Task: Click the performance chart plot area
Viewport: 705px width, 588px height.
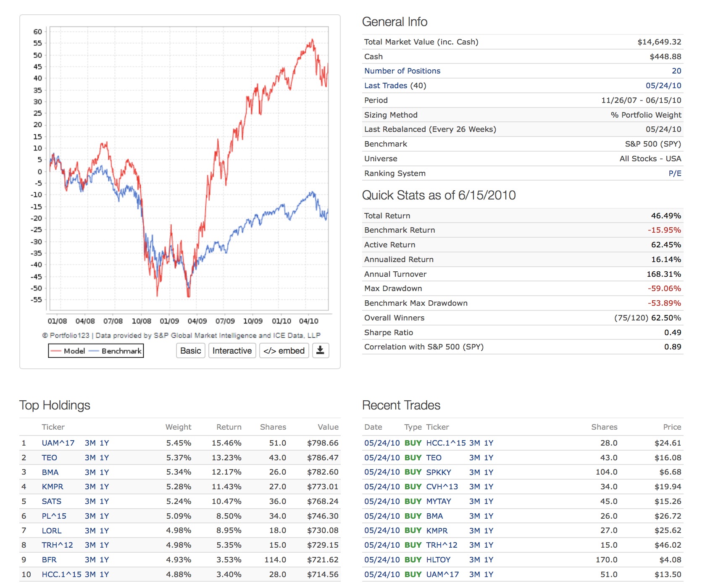Action: coord(189,168)
